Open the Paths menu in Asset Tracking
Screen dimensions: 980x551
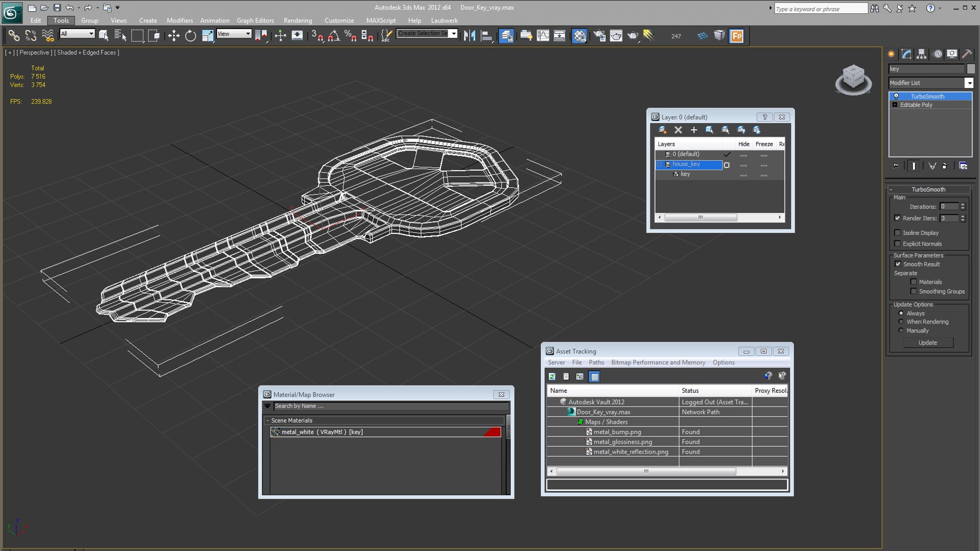coord(596,363)
